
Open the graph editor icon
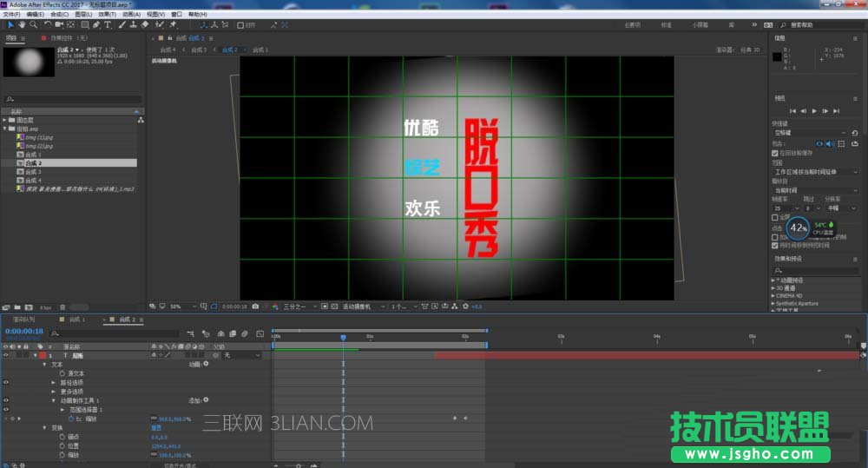click(260, 334)
